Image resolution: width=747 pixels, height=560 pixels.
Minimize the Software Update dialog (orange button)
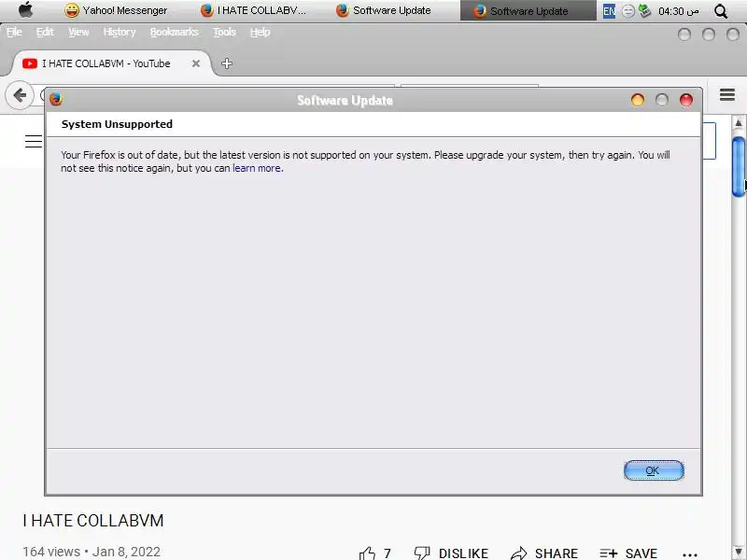point(638,100)
